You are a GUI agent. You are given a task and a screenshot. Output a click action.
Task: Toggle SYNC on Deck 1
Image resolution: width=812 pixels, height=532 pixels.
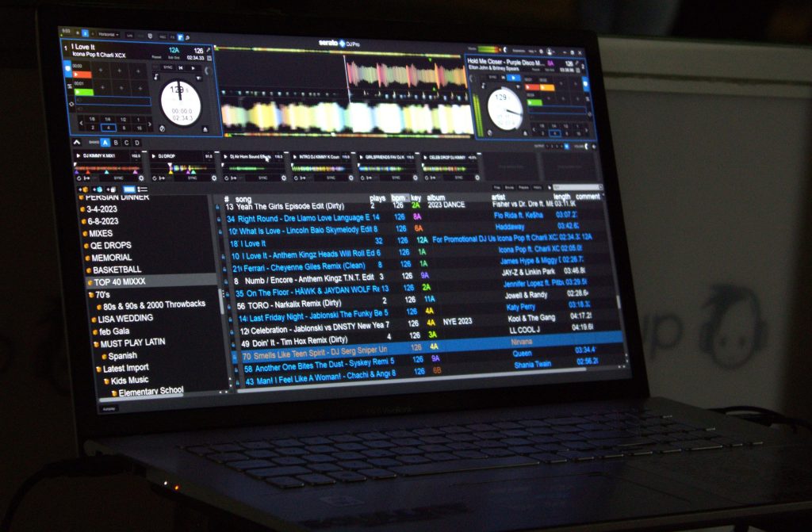[x=167, y=68]
